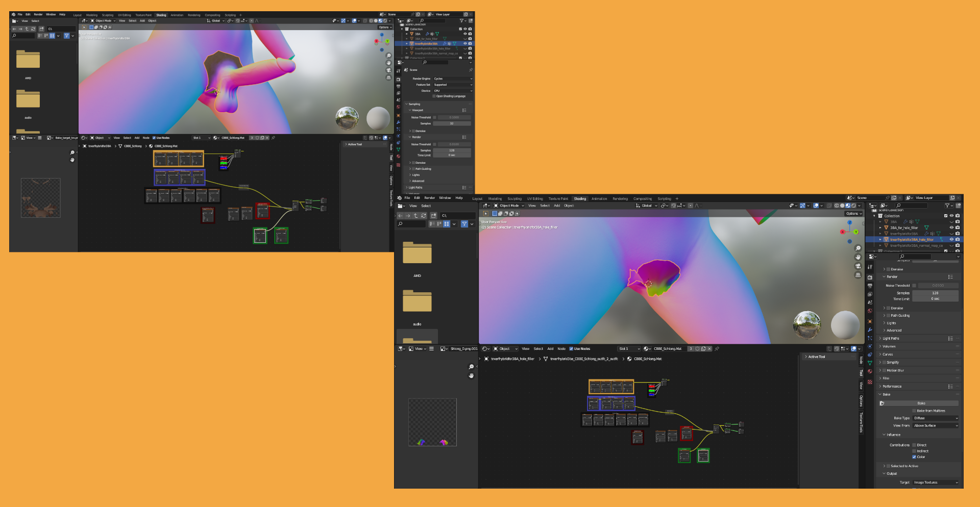The width and height of the screenshot is (980, 507).
Task: Click zoom magnifier in front window's 3D viewport
Action: pos(858,248)
